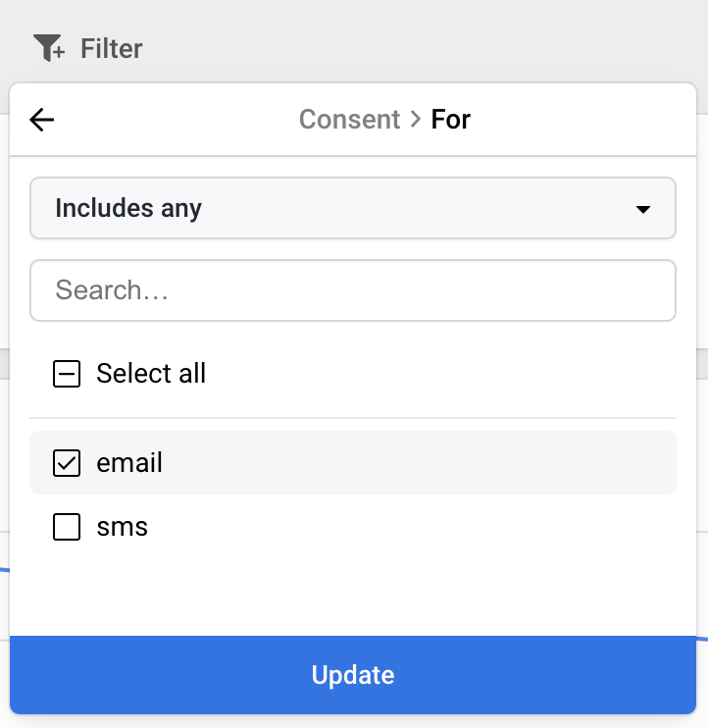Click the funnel Filter icon
The width and height of the screenshot is (708, 728).
49,48
